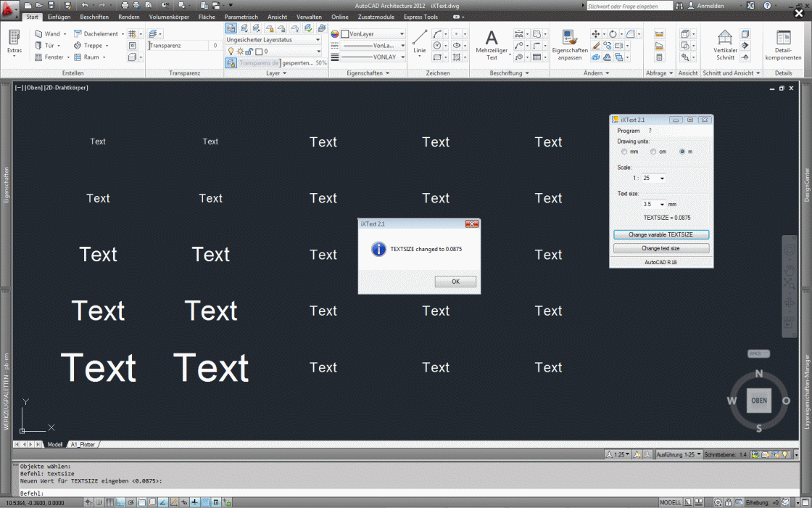Click the 1:25 annotation scale in status bar
The width and height of the screenshot is (812, 508).
pyautogui.click(x=617, y=454)
